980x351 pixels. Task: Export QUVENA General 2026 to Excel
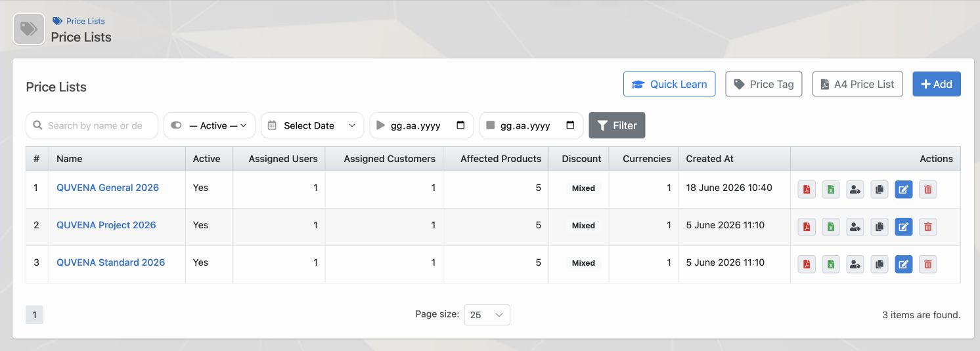(831, 190)
